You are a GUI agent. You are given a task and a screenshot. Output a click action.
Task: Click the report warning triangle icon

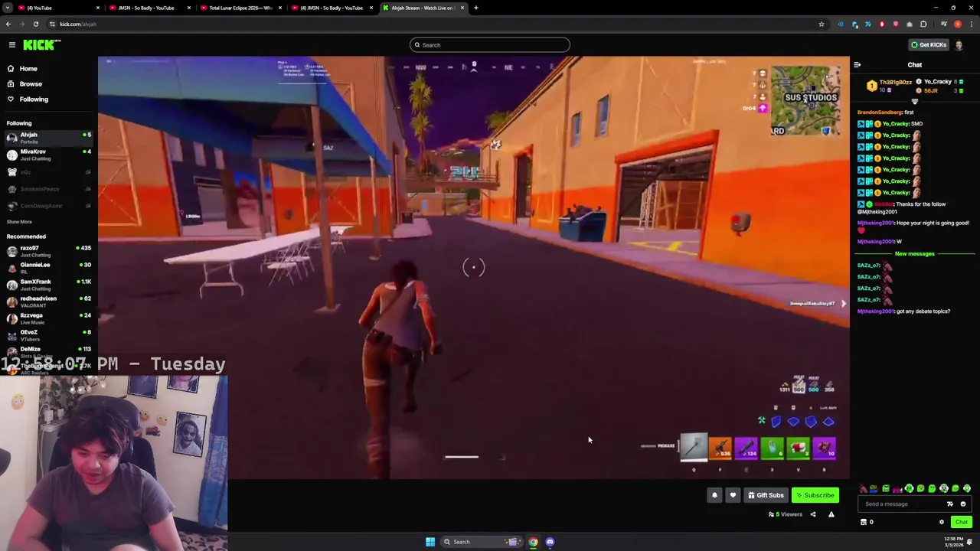pyautogui.click(x=831, y=514)
